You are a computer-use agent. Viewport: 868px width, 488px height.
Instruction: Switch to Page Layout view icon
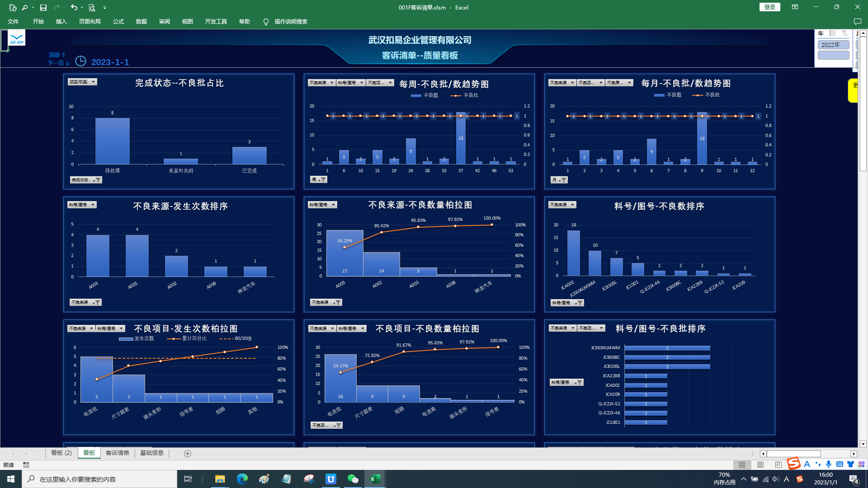click(x=760, y=465)
